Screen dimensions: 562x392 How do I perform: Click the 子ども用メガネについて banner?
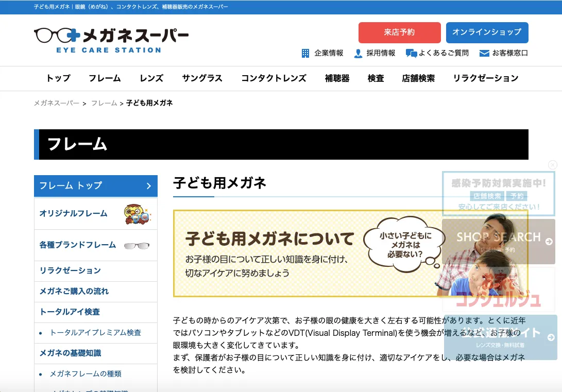[350, 253]
